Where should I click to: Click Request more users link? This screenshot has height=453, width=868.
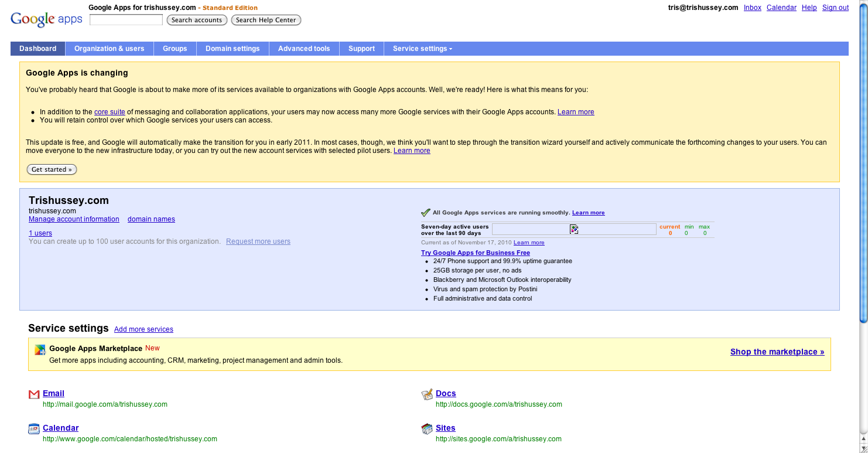(x=258, y=241)
